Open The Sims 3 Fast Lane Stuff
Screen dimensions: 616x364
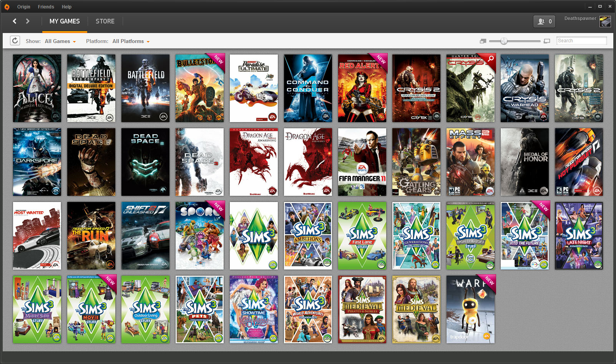362,236
